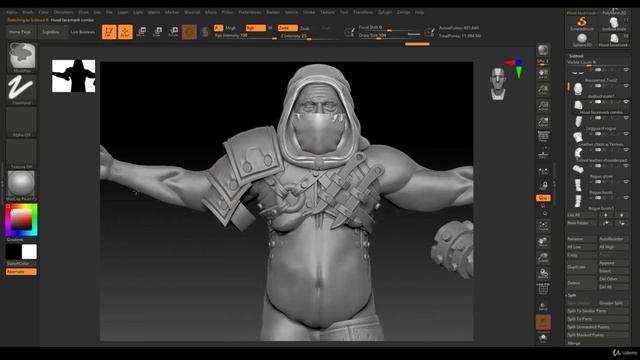Image resolution: width=640 pixels, height=360 pixels.
Task: Open the Document menu
Action: click(64, 12)
